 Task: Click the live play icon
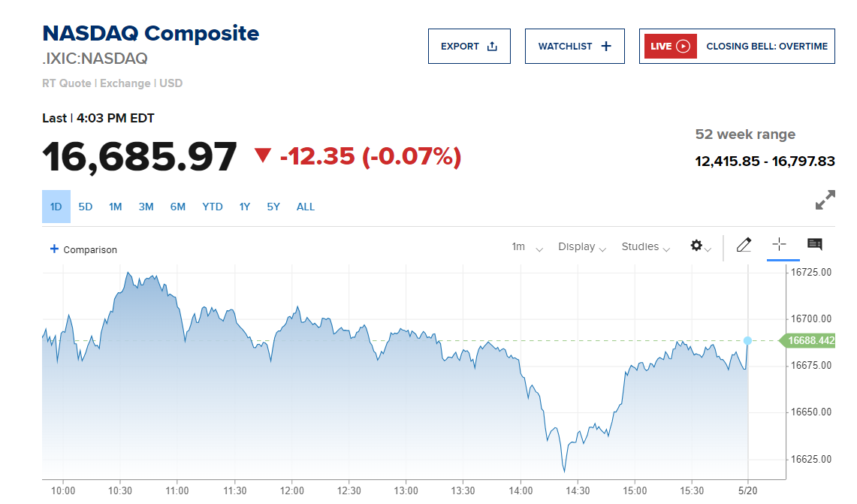[683, 47]
